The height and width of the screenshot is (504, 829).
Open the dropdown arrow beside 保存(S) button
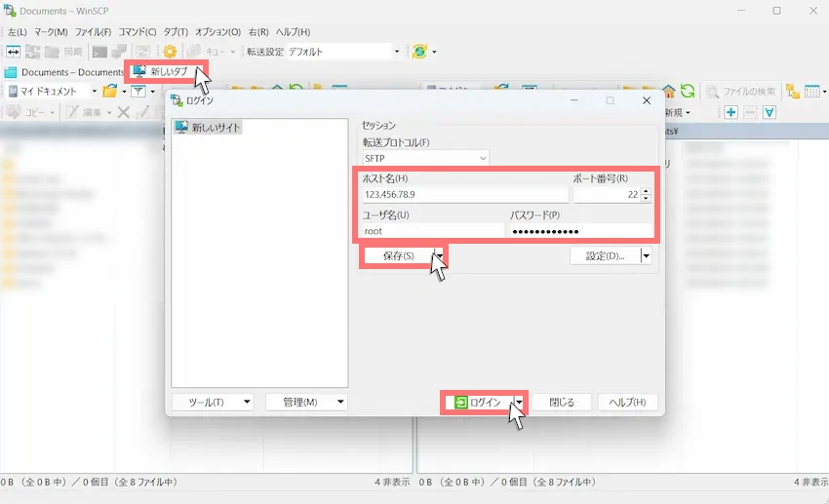point(439,255)
